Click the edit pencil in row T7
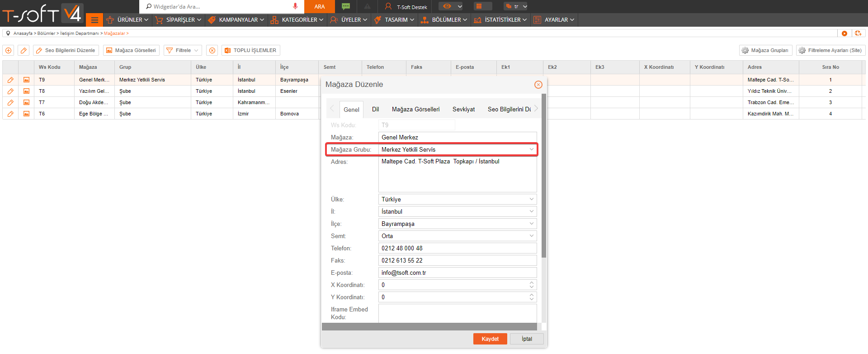 (10, 102)
